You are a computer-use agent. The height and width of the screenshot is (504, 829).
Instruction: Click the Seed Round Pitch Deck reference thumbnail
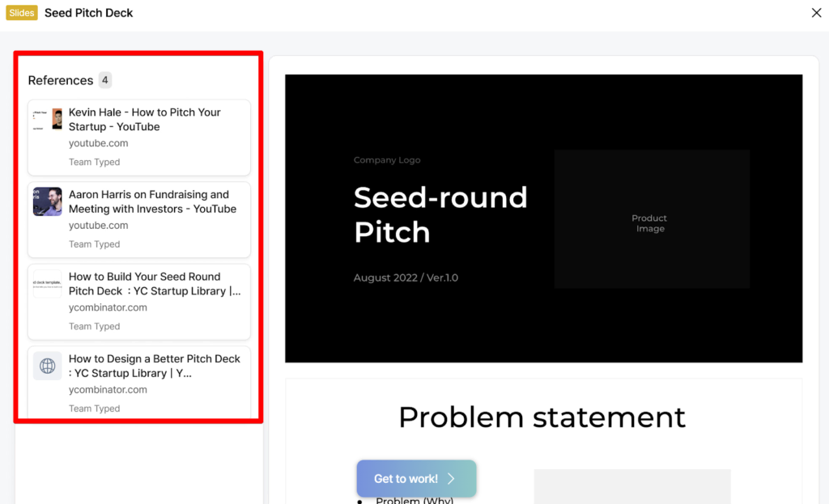point(47,284)
